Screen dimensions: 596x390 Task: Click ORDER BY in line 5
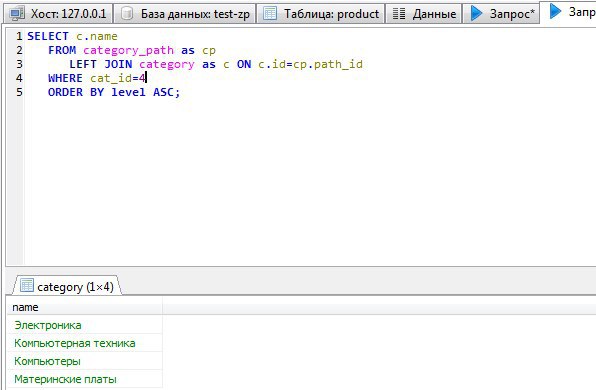coord(76,92)
